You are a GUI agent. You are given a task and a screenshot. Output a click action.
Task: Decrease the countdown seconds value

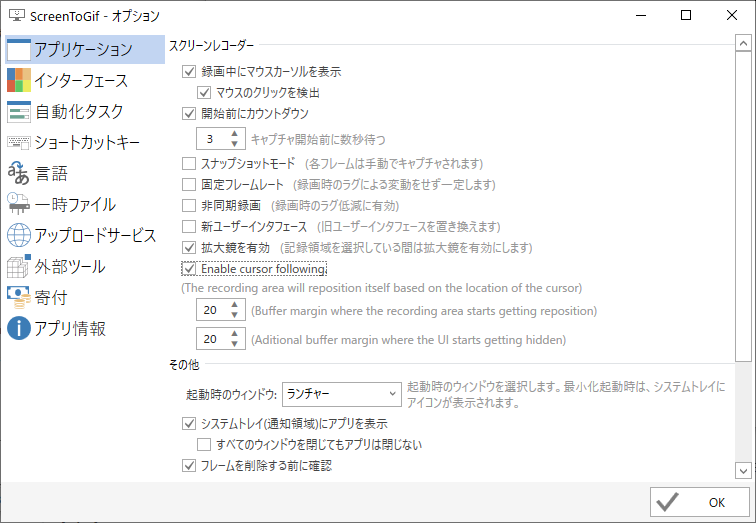pos(234,144)
